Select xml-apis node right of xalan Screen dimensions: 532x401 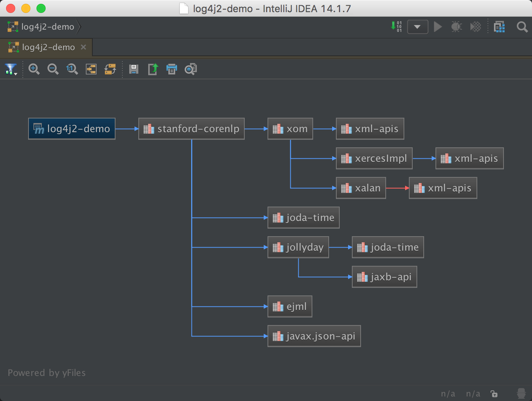(x=443, y=188)
